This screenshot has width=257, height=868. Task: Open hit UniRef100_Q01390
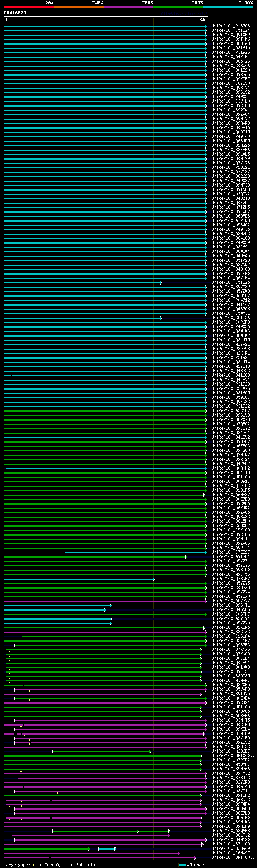point(230,70)
